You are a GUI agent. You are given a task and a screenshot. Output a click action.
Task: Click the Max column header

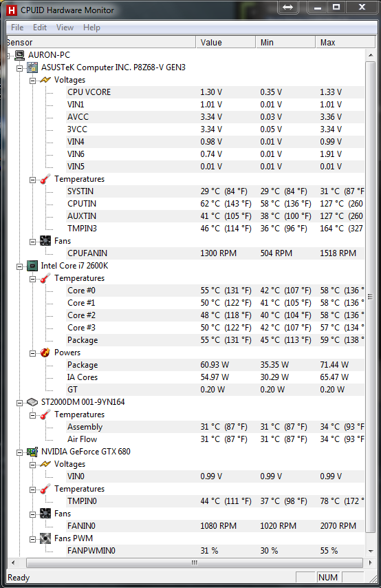click(x=345, y=43)
